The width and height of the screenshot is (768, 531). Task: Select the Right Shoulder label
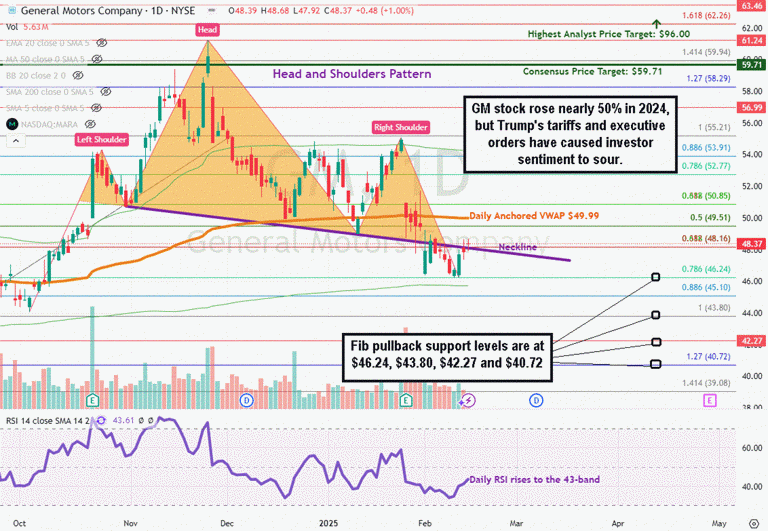401,128
